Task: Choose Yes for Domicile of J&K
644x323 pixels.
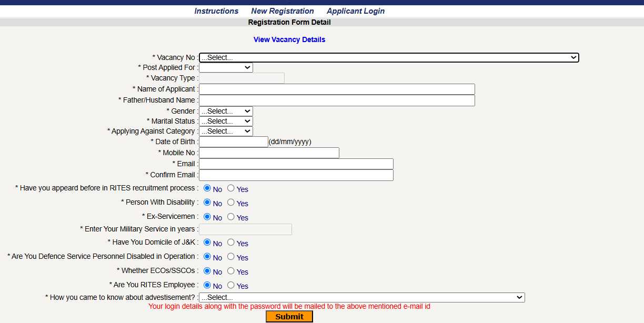Action: pyautogui.click(x=231, y=243)
